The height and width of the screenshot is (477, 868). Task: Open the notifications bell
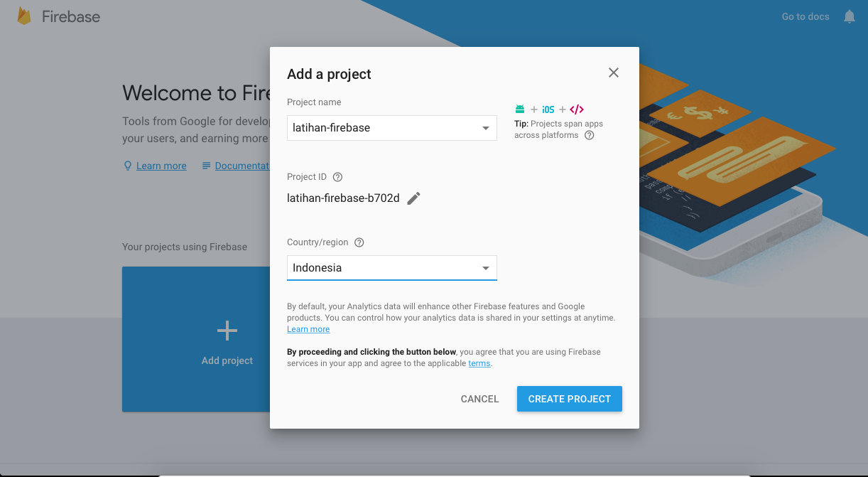click(x=849, y=16)
